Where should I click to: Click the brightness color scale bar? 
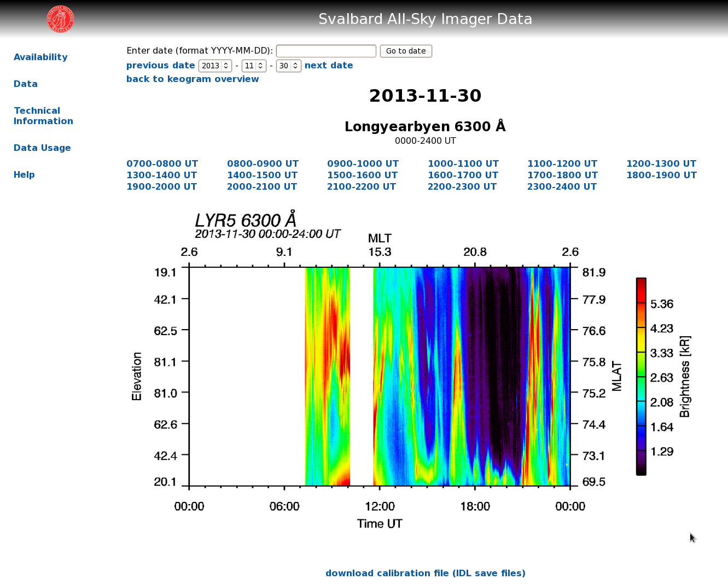coord(641,376)
